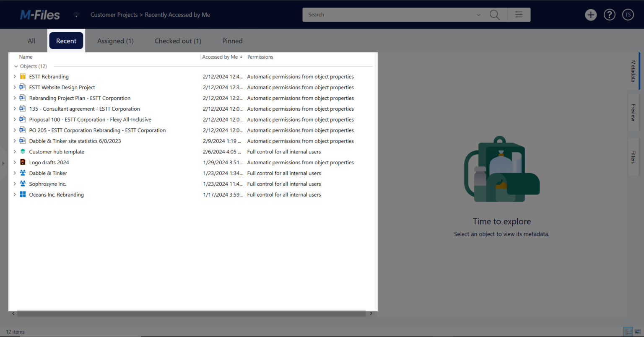
Task: Go to Customer Projects breadcrumb link
Action: click(x=114, y=15)
